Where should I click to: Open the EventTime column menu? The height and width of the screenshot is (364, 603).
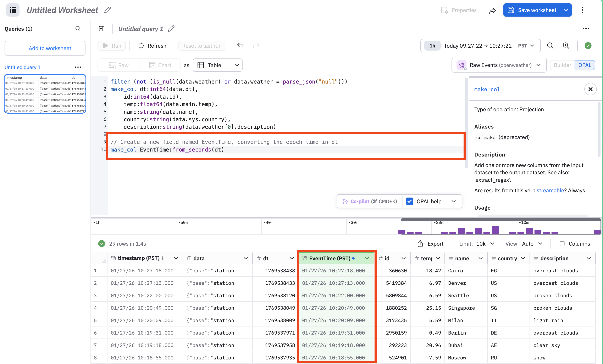[367, 258]
